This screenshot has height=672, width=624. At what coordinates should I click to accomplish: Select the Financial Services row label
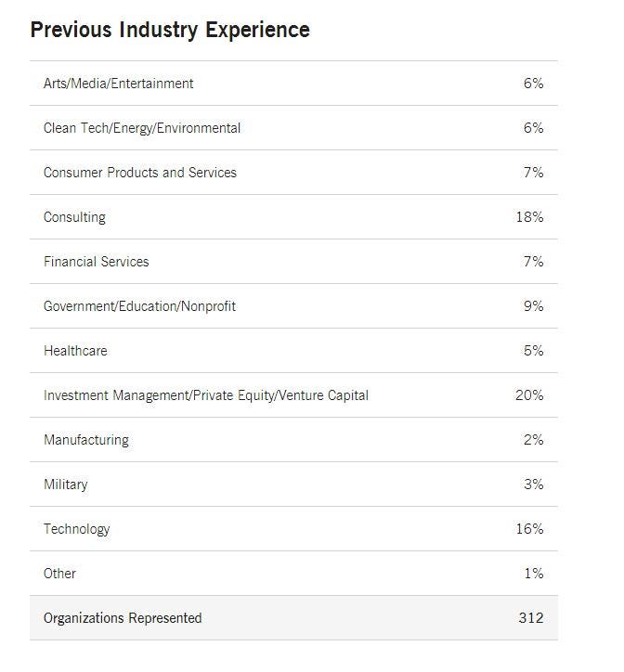[97, 262]
